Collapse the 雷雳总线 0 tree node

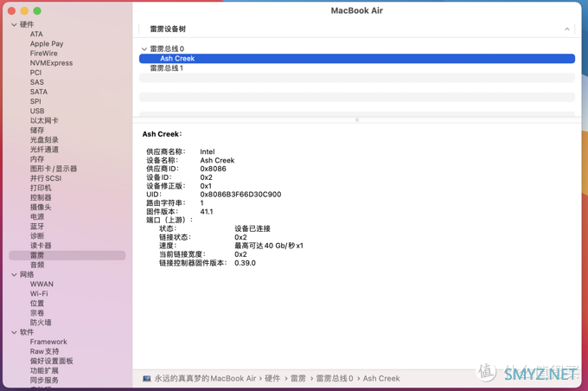click(144, 48)
